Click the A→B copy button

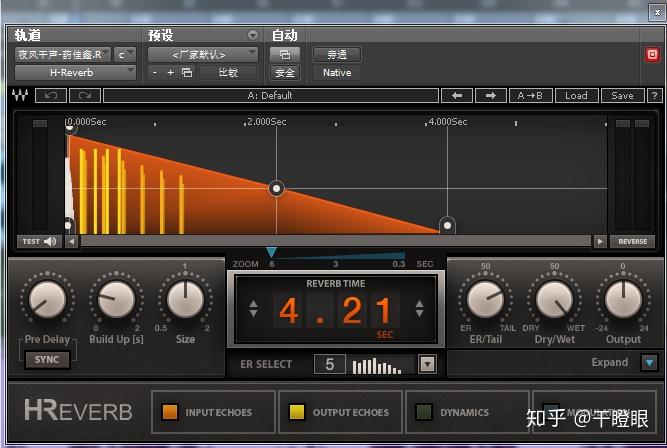(530, 96)
